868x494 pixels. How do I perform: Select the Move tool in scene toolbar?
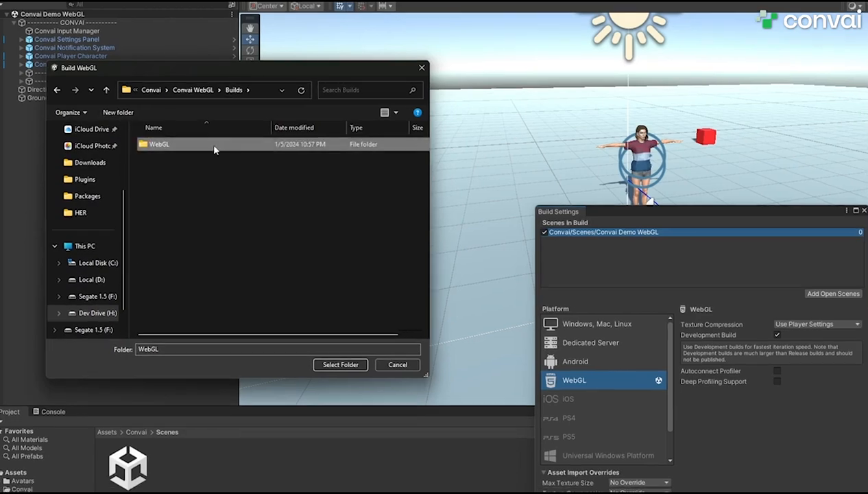(250, 40)
